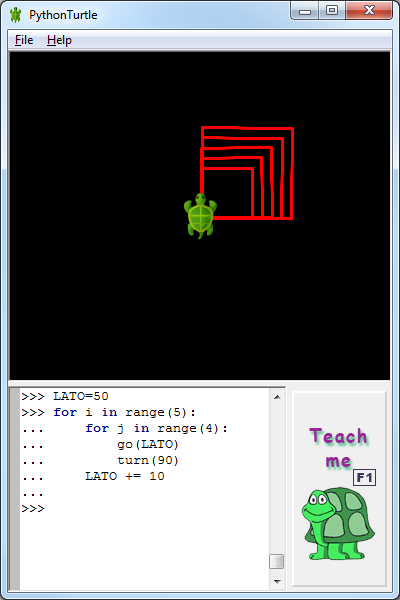Close the PythonTurtle window
The height and width of the screenshot is (600, 400).
369,11
